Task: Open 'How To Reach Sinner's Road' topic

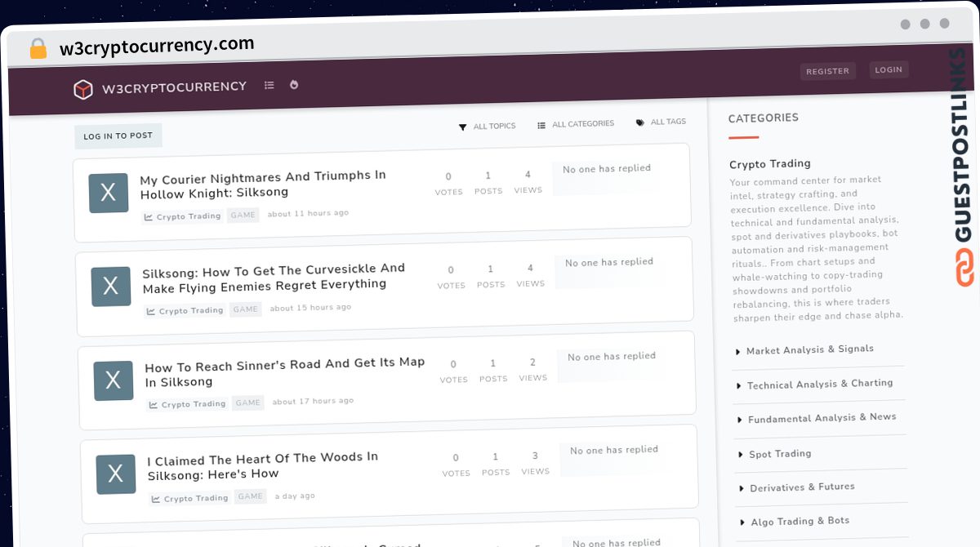Action: point(285,371)
